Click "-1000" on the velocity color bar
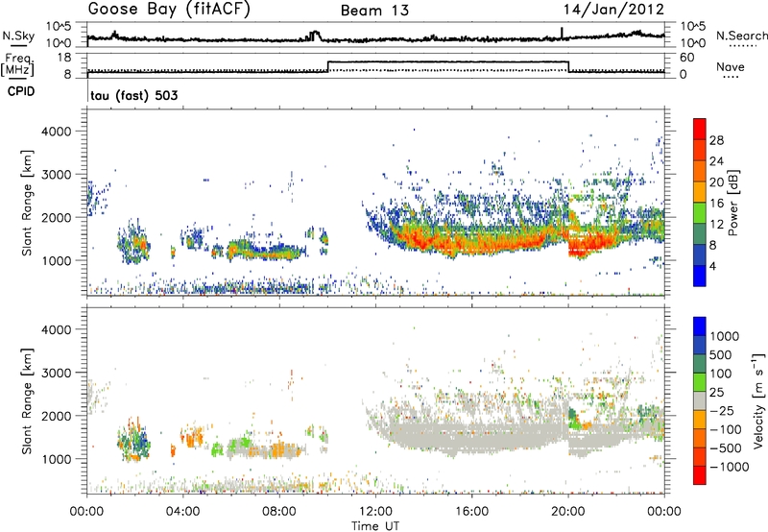The width and height of the screenshot is (768, 532). coord(730,467)
